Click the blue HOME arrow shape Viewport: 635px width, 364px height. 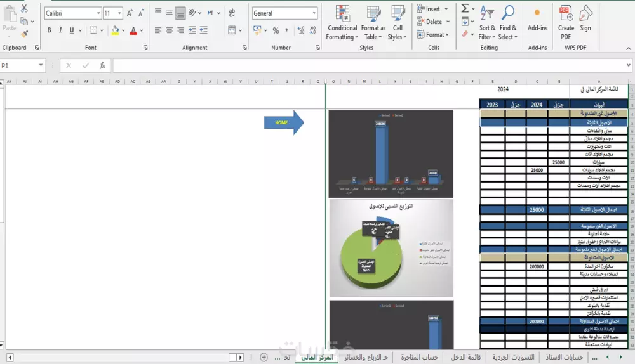pyautogui.click(x=284, y=122)
